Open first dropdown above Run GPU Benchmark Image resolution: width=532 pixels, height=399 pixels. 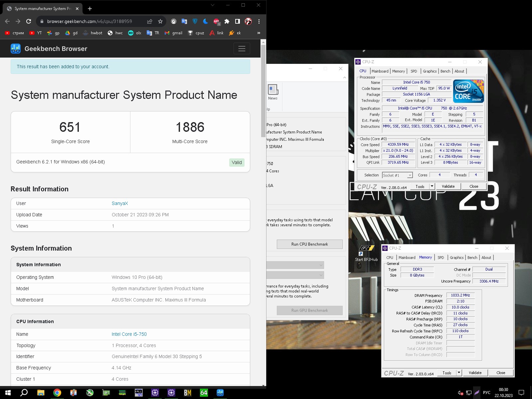click(x=295, y=265)
